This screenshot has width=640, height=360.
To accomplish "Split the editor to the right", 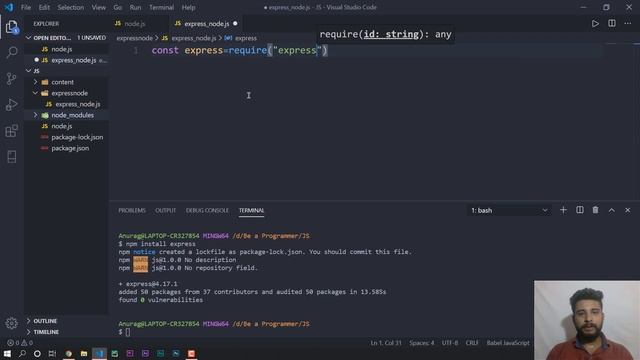I will (x=611, y=24).
